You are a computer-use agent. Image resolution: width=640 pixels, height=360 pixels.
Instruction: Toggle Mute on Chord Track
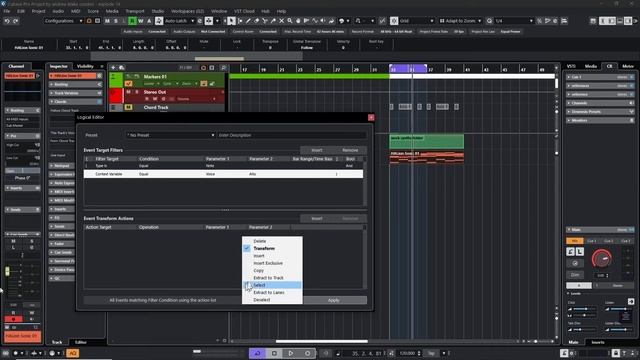128,107
